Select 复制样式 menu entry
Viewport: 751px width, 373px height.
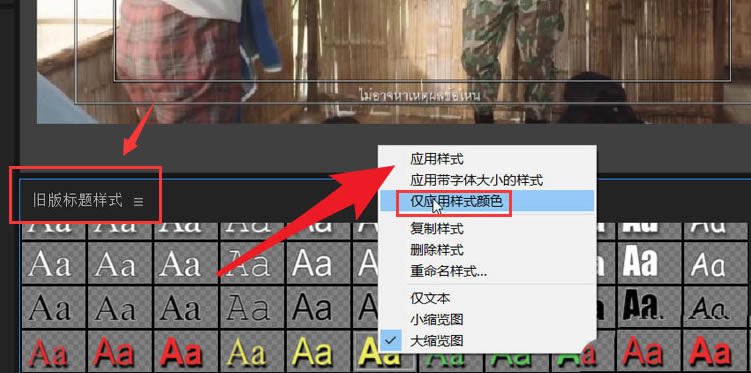437,228
